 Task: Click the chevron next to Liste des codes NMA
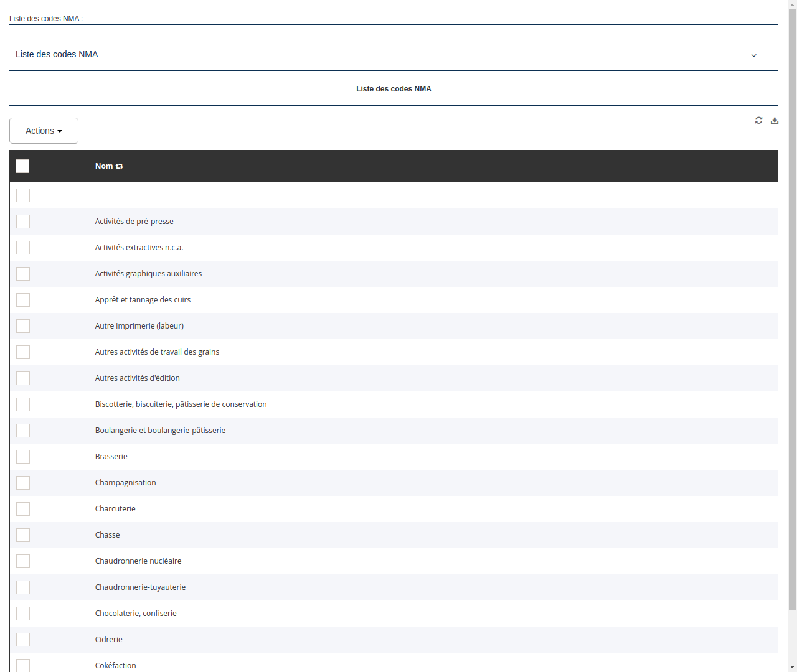tap(753, 55)
